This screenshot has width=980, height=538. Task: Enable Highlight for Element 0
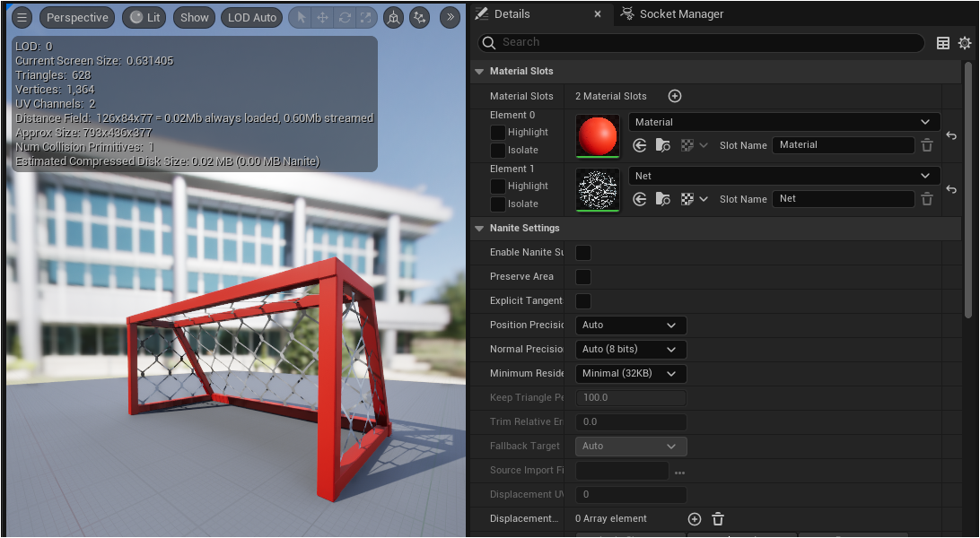(x=498, y=132)
